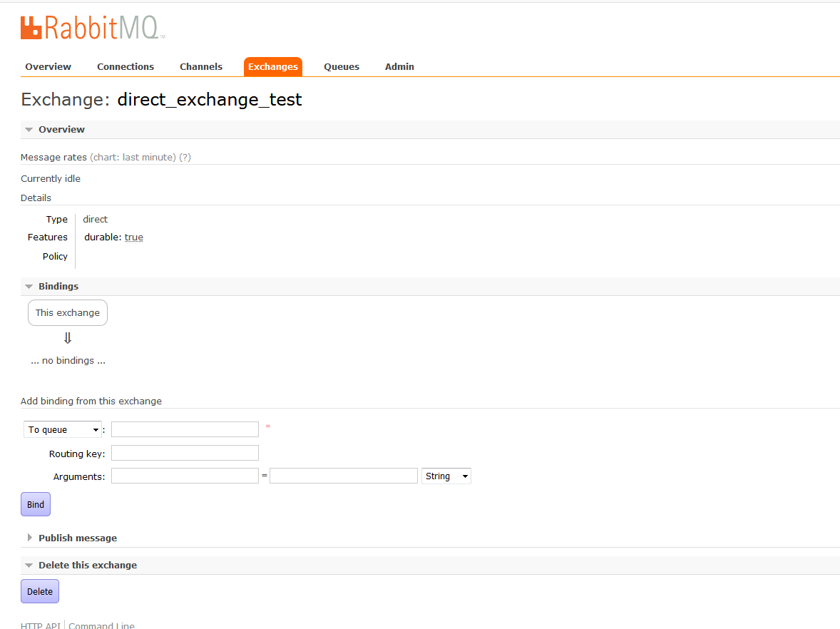840x629 pixels.
Task: Click the Delete button
Action: pos(39,591)
